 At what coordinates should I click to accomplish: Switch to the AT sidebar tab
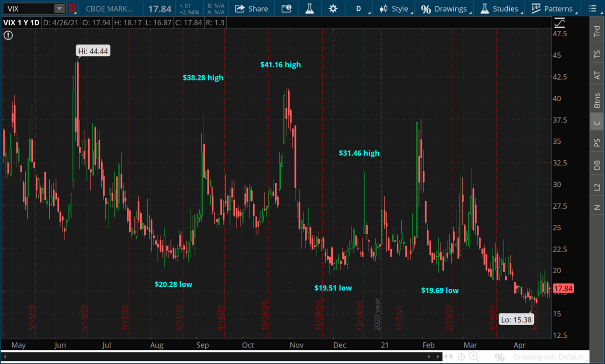coord(597,76)
